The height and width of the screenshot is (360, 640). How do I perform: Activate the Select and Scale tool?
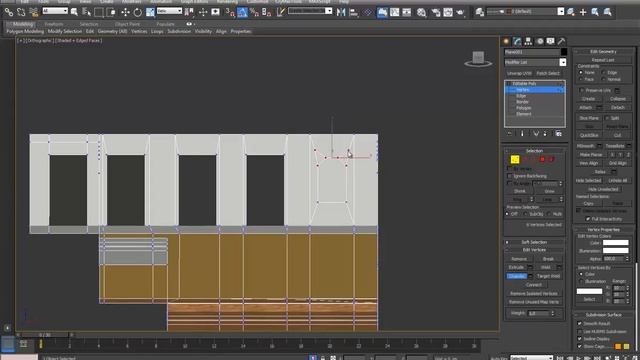point(150,12)
